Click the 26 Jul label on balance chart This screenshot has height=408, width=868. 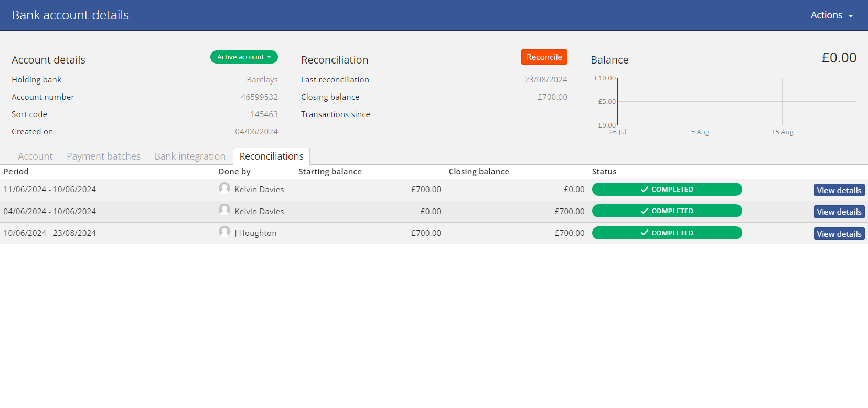(617, 132)
